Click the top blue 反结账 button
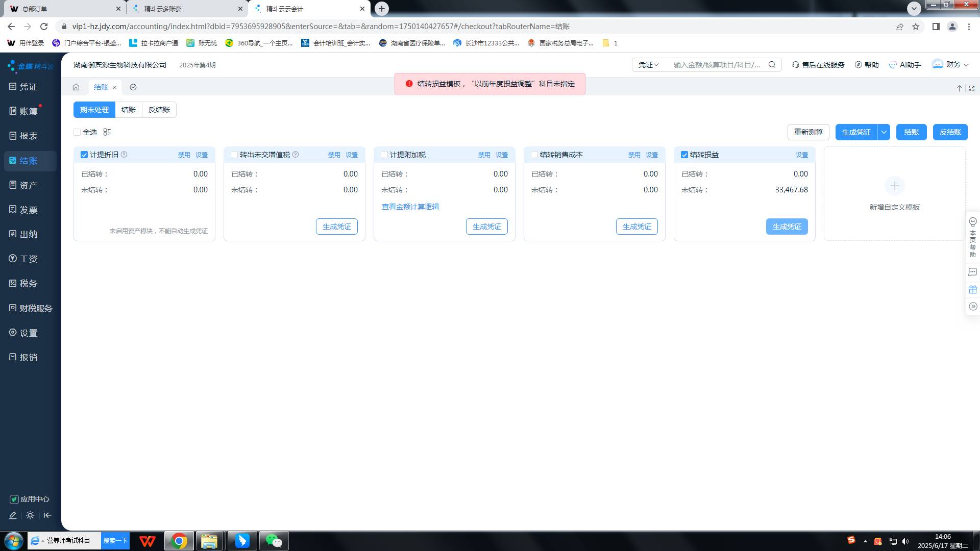The width and height of the screenshot is (980, 551). (950, 132)
